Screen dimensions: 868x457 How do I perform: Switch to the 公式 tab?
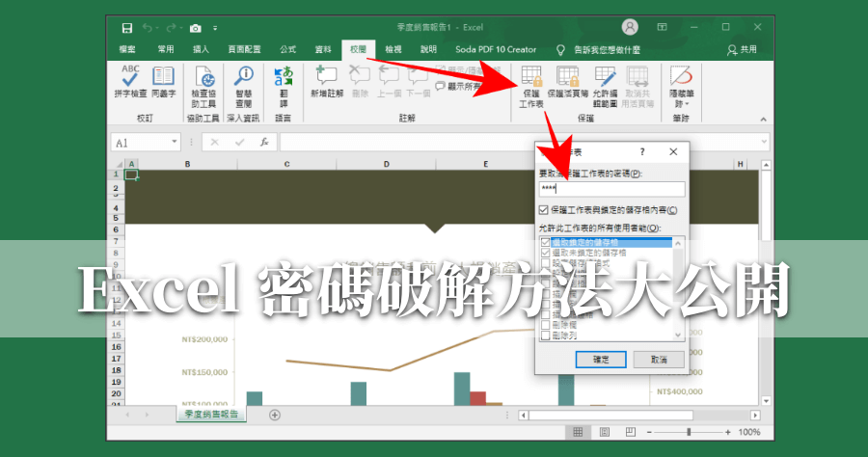click(287, 50)
